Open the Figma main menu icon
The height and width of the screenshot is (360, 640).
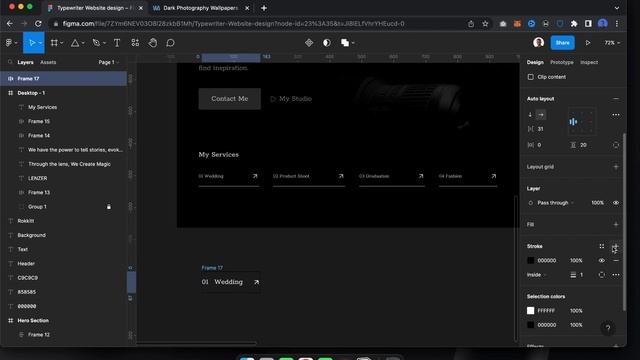point(9,42)
